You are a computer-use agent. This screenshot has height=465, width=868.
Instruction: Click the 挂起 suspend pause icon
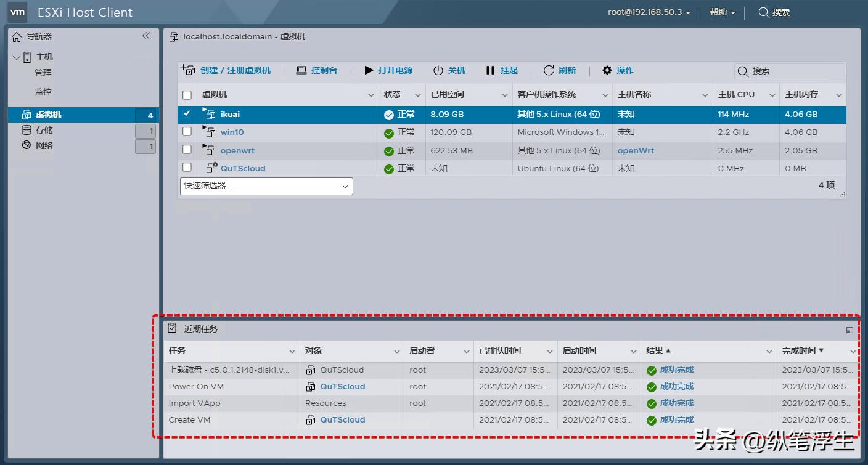pyautogui.click(x=490, y=71)
